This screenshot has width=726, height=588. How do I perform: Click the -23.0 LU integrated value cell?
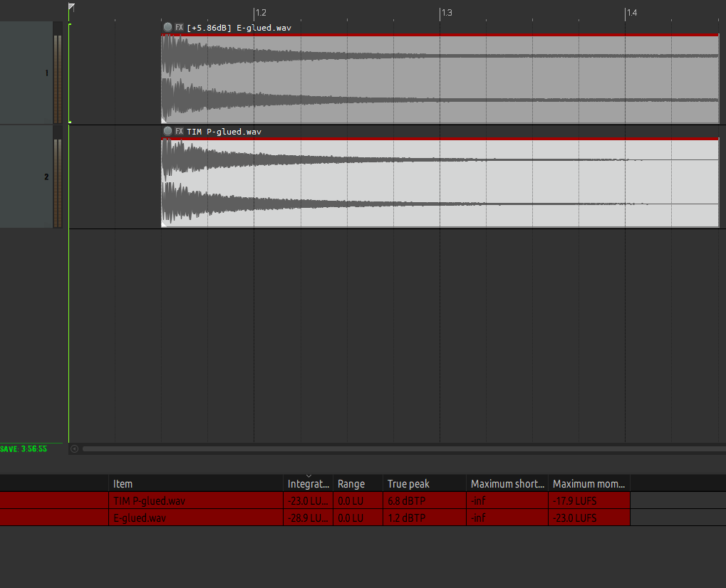tap(308, 500)
